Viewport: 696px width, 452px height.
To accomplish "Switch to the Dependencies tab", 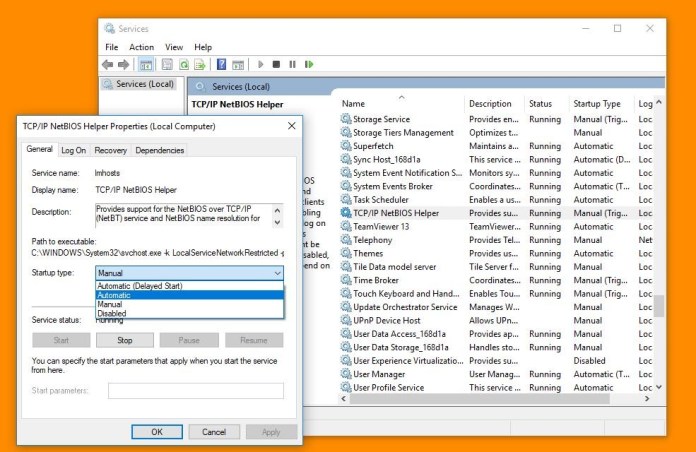I will click(159, 150).
